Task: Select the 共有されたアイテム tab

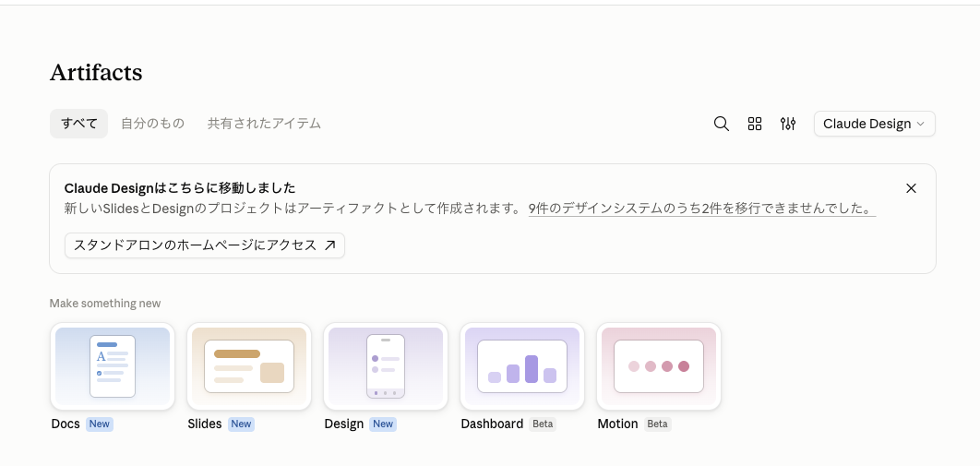Action: pos(264,124)
